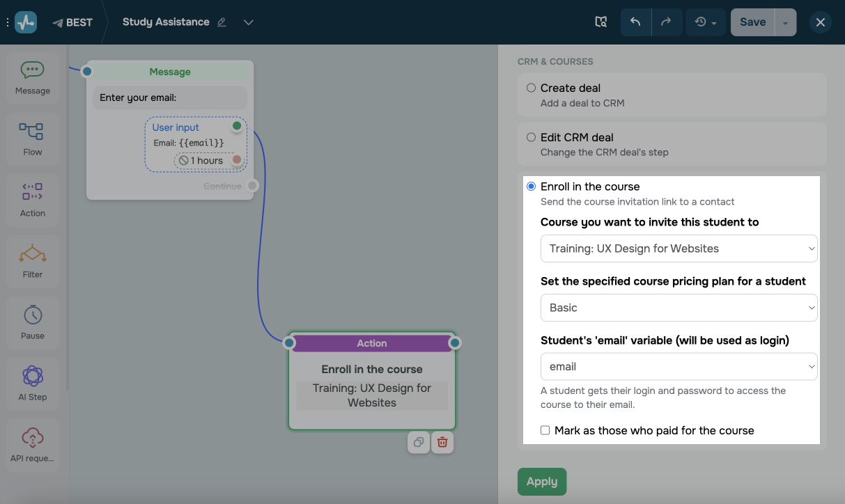Screen dimensions: 845x504
Task: Undo the last change
Action: pyautogui.click(x=635, y=22)
